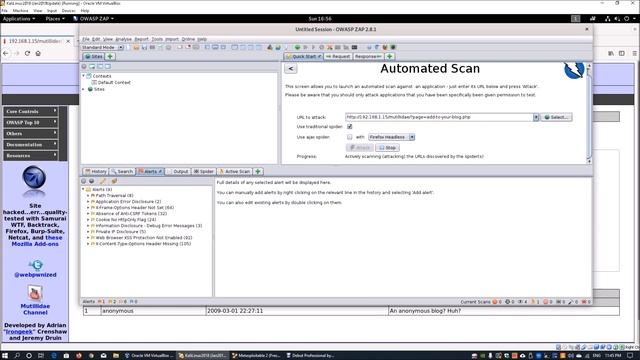Image resolution: width=640 pixels, height=360 pixels.
Task: Add a new tab with green plus beside Sites
Action: click(x=110, y=56)
